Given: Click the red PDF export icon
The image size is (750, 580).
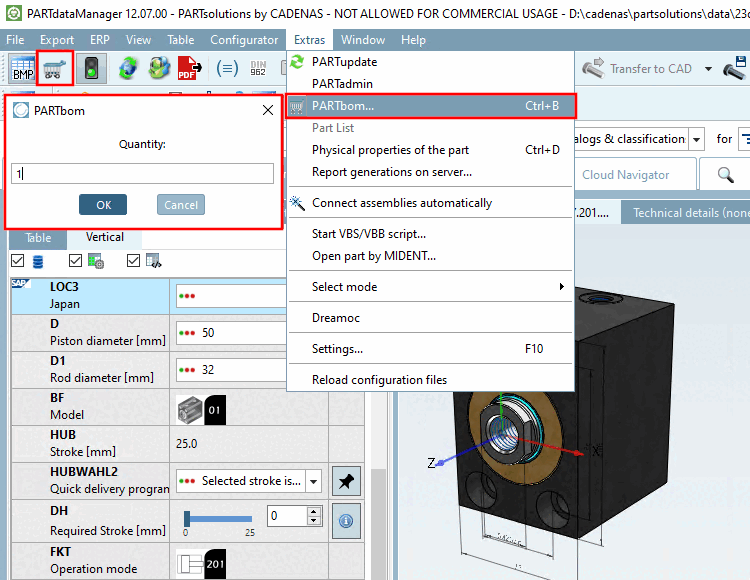Looking at the screenshot, I should click(190, 68).
